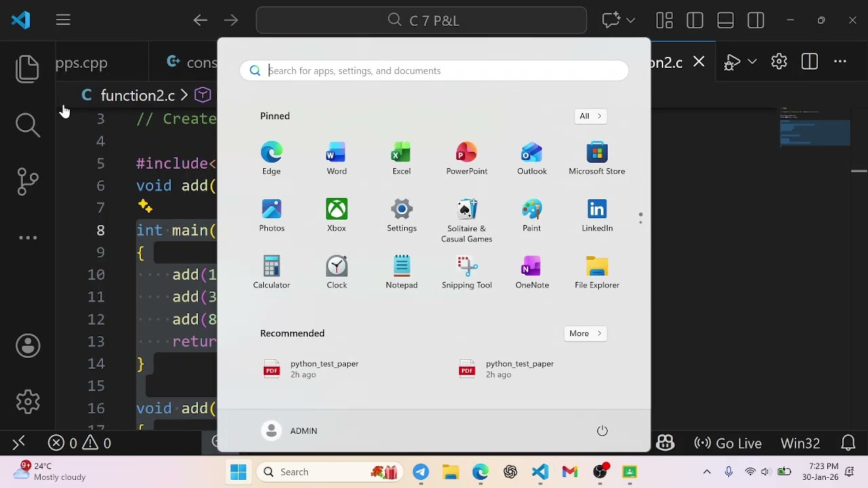
Task: Click the VS Code command center search box
Action: coord(421,20)
